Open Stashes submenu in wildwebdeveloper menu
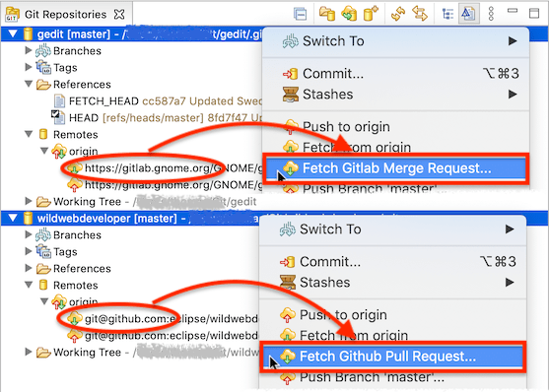Image resolution: width=549 pixels, height=392 pixels. pyautogui.click(x=393, y=283)
